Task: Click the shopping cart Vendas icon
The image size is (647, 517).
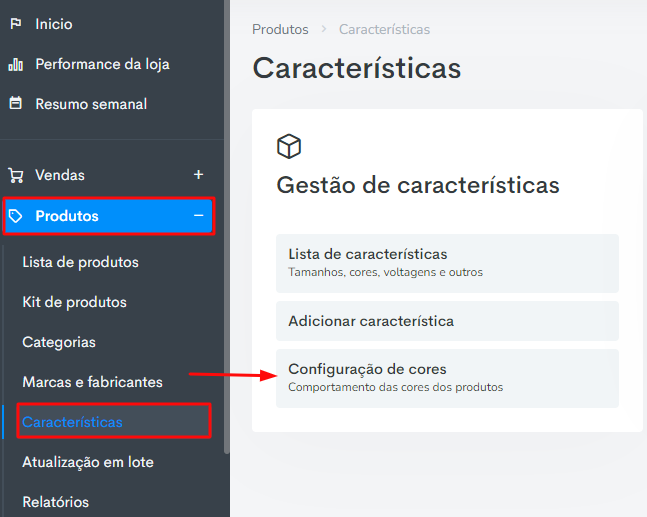Action: (x=16, y=175)
